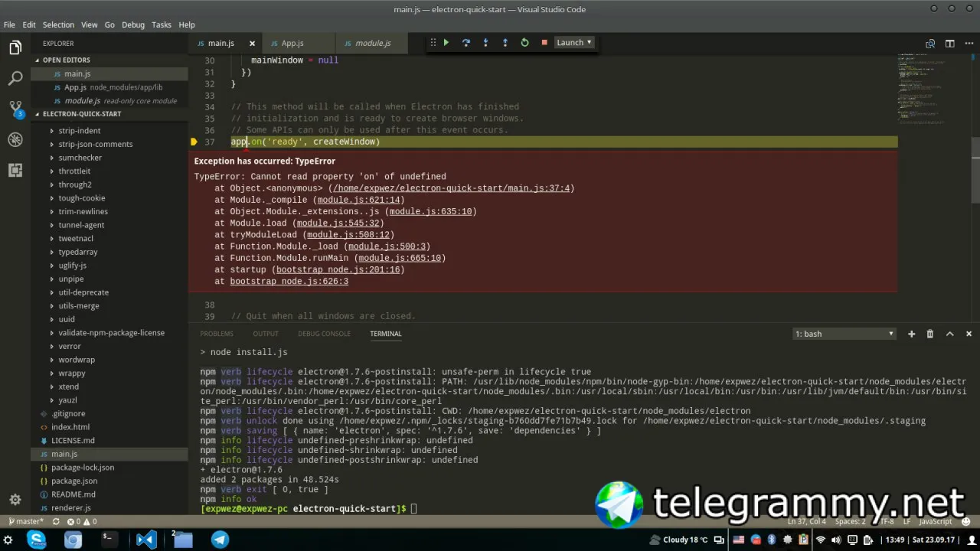The width and height of the screenshot is (980, 551).
Task: Switch to the module.js editor tab
Action: pos(373,44)
